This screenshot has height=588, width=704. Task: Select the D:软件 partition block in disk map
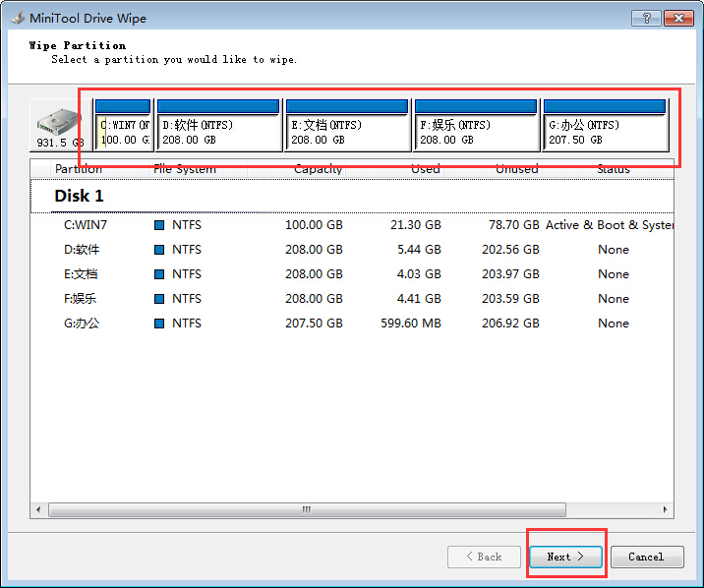tap(218, 125)
